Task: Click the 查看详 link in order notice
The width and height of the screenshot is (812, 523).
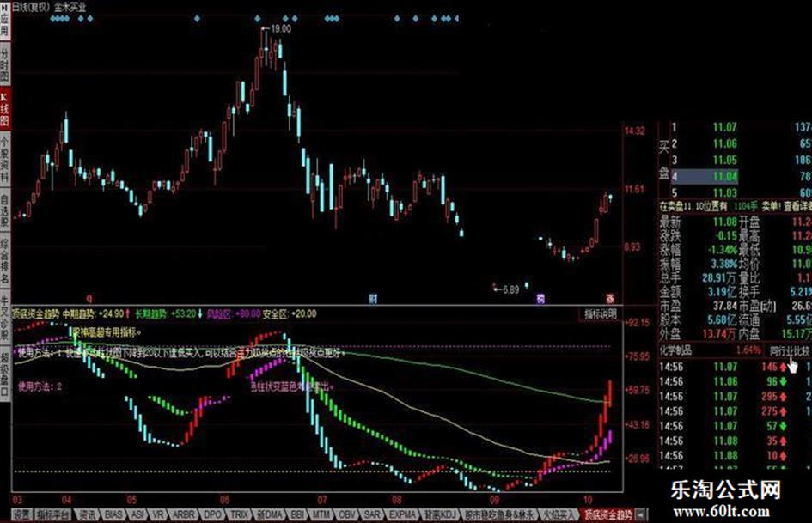Action: (797, 206)
